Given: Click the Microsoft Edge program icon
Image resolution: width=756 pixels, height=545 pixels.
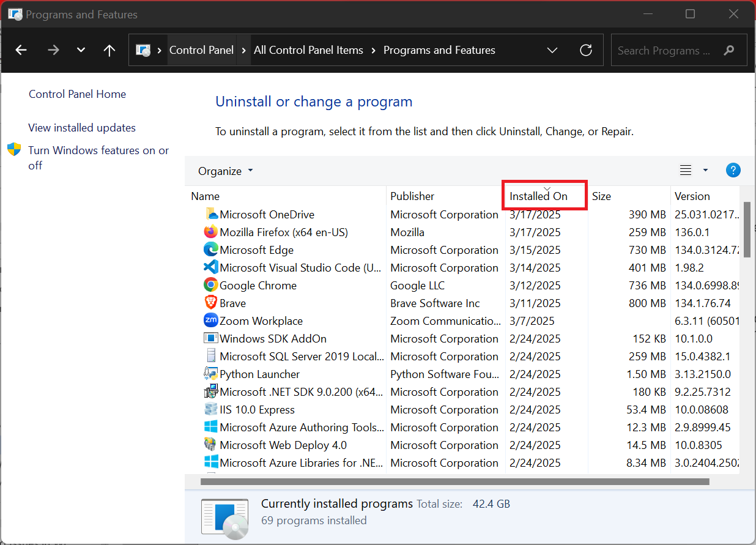Looking at the screenshot, I should tap(210, 250).
